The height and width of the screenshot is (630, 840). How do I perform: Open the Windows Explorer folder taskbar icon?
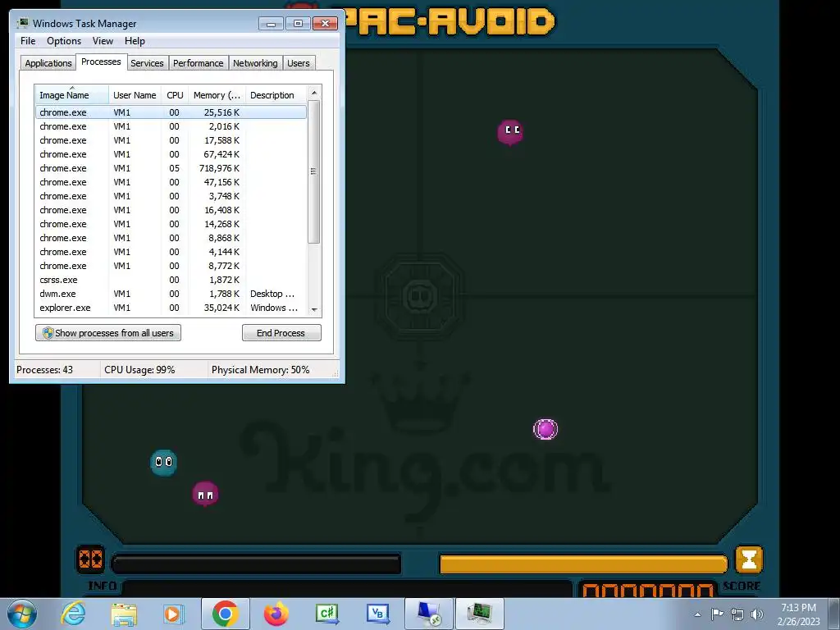[x=124, y=614]
